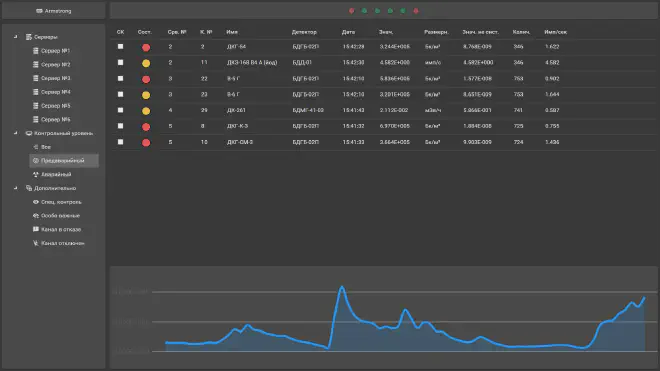This screenshot has width=660, height=371.
Task: Click the red status dot for ДКГ-К-3
Action: click(146, 127)
